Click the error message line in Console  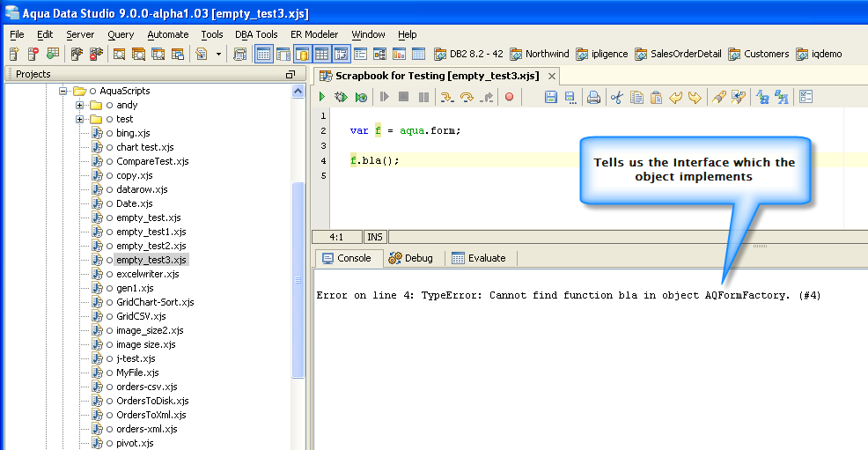569,296
